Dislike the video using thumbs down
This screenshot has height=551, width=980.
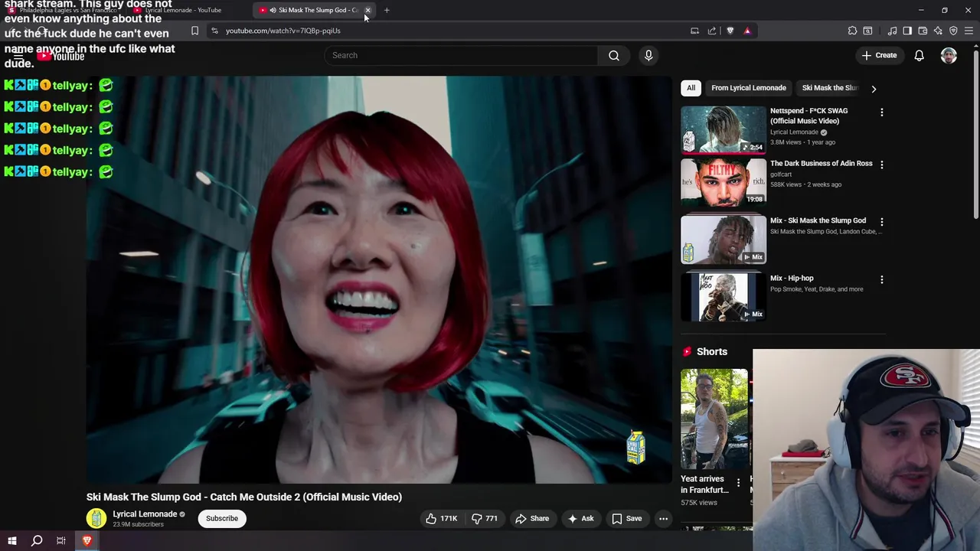pyautogui.click(x=485, y=519)
